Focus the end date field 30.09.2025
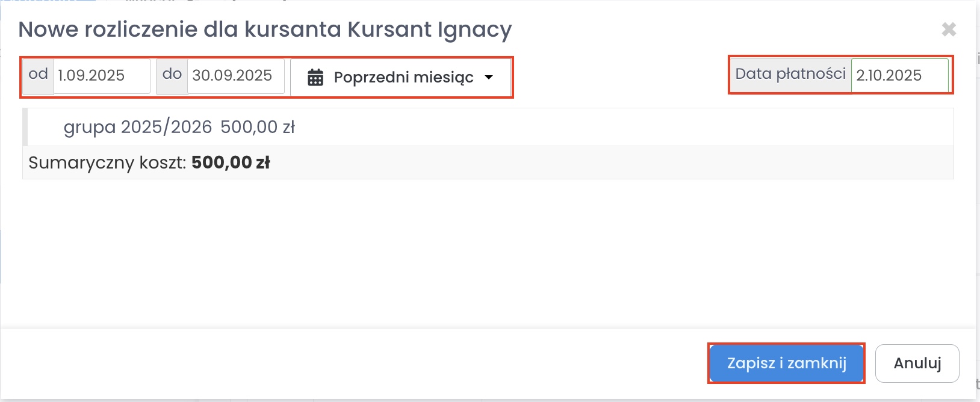This screenshot has height=402, width=980. pyautogui.click(x=235, y=76)
